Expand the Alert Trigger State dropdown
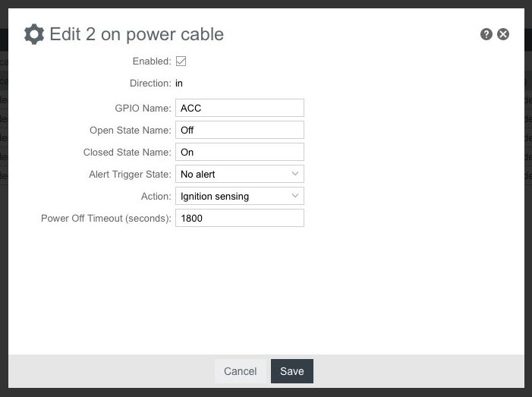This screenshot has height=397, width=532. point(239,174)
